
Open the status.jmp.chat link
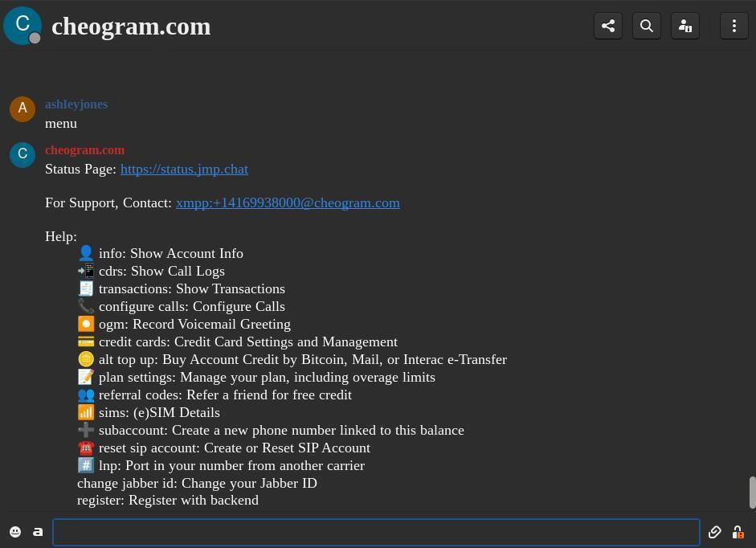(x=184, y=170)
